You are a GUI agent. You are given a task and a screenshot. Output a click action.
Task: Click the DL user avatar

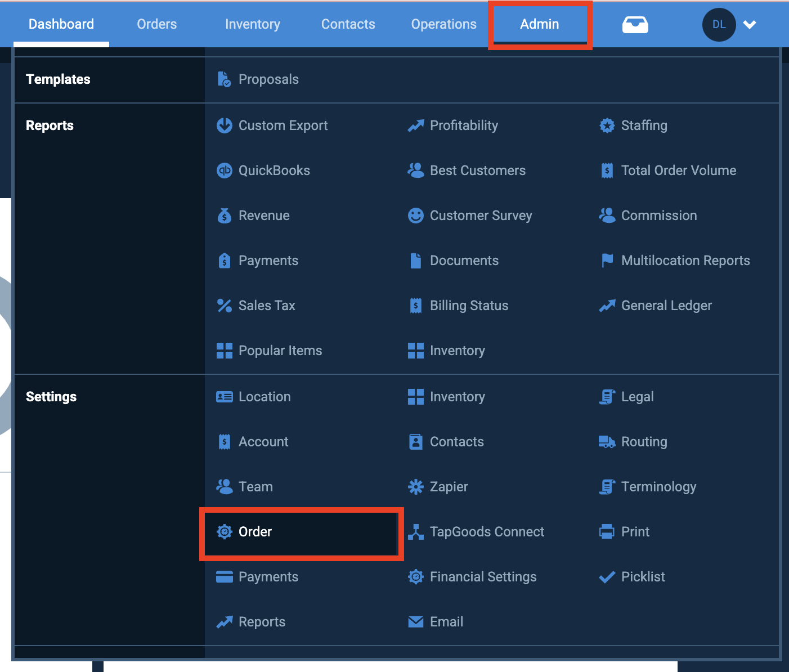coord(719,25)
